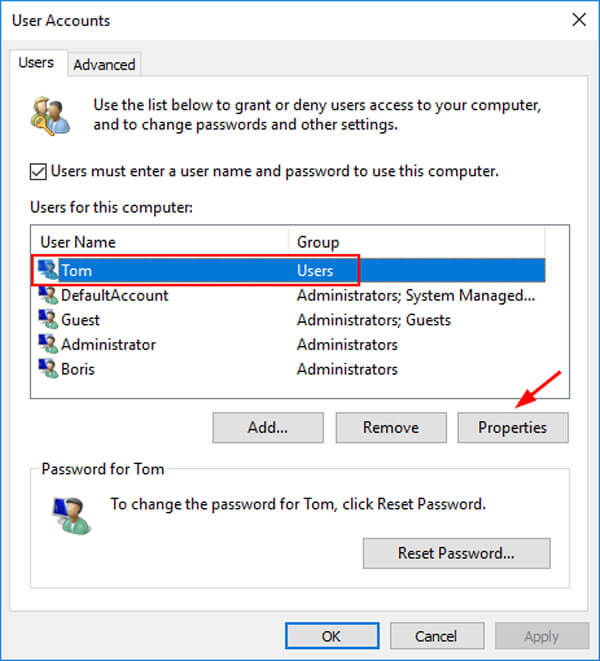Select the Guest row by its group text
Image resolution: width=600 pixels, height=661 pixels.
coord(374,320)
